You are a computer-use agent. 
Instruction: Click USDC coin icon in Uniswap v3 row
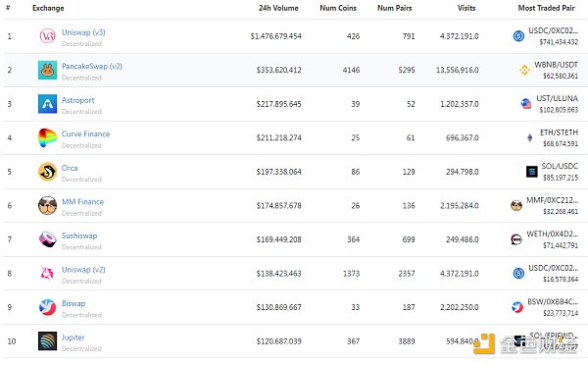click(x=518, y=36)
